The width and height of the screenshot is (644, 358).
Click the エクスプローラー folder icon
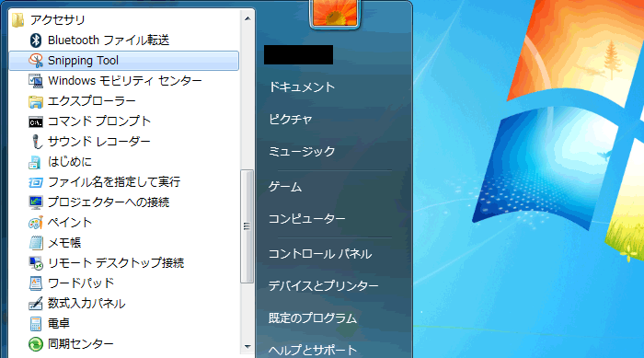[36, 101]
